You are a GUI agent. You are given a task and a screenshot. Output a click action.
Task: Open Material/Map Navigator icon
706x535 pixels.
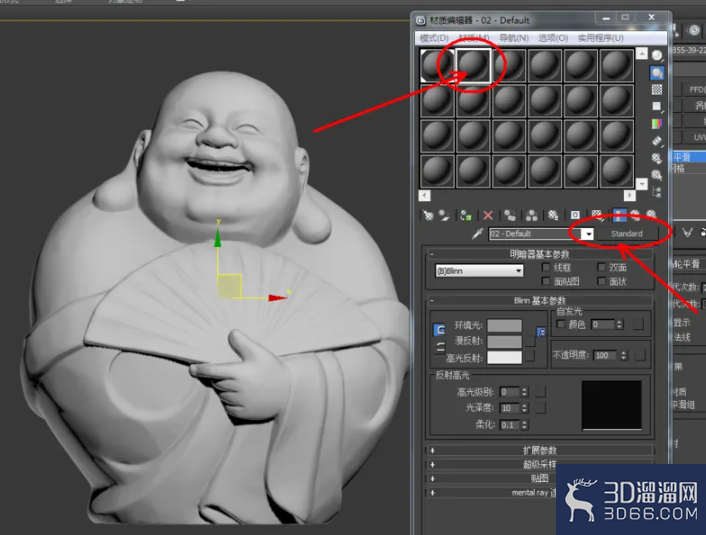coord(657,192)
